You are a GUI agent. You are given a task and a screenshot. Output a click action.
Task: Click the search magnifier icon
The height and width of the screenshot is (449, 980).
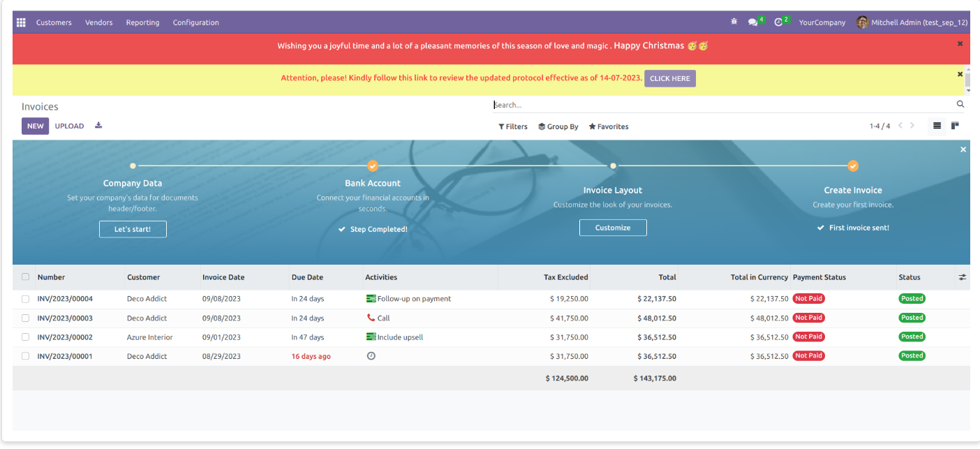960,105
